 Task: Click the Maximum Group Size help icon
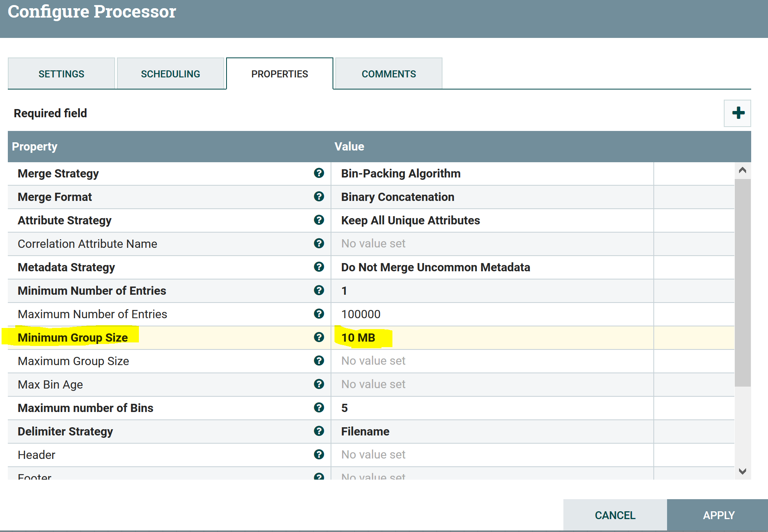pyautogui.click(x=319, y=361)
